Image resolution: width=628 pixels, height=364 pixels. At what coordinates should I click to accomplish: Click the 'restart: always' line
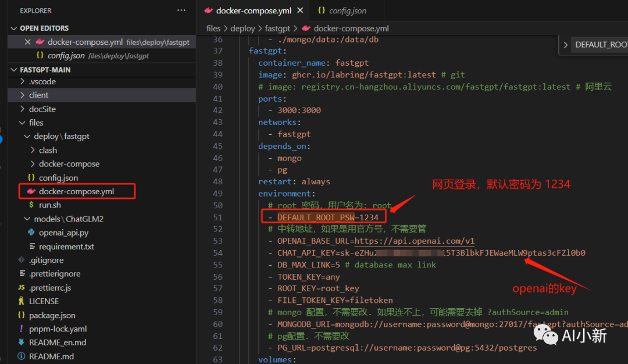[x=294, y=182]
